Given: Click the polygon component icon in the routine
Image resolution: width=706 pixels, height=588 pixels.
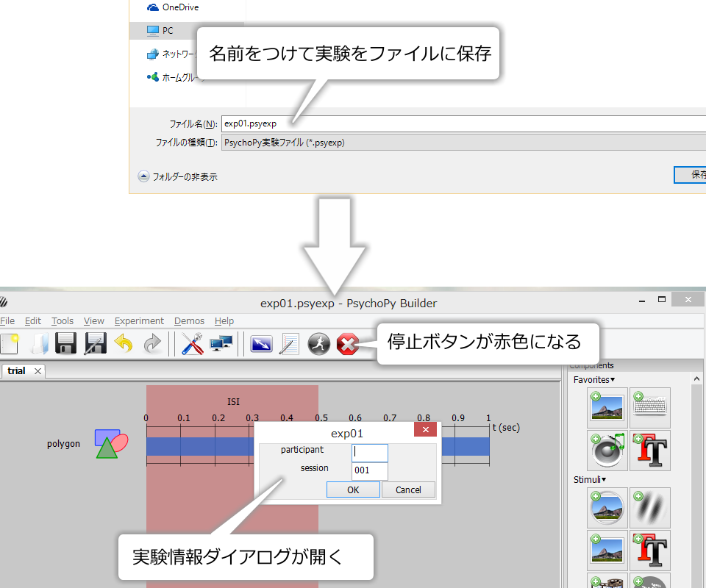Looking at the screenshot, I should pyautogui.click(x=111, y=444).
